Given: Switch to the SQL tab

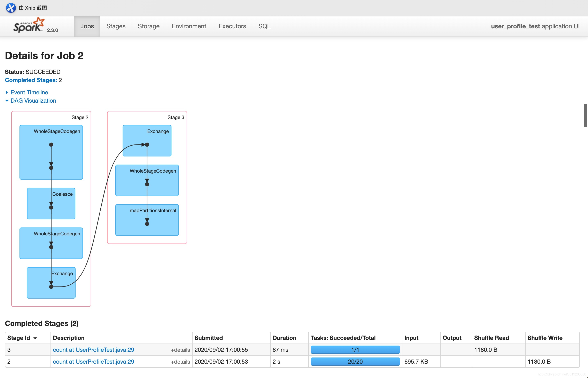Looking at the screenshot, I should 264,26.
